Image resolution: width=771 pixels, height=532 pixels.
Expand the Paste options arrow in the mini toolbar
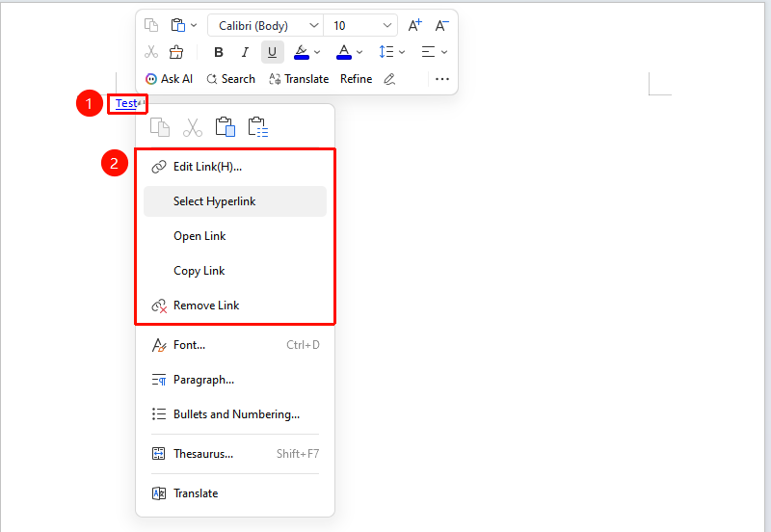[x=194, y=25]
